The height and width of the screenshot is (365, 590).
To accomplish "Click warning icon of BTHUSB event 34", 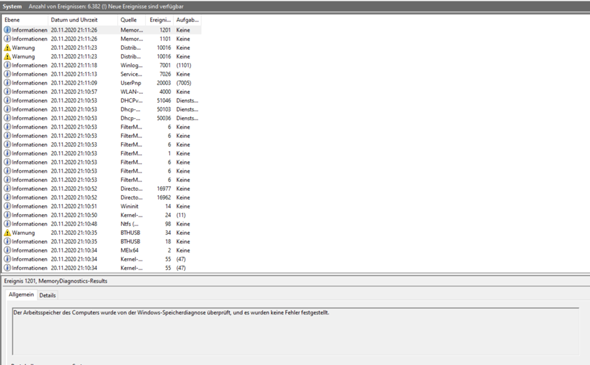I will coord(7,233).
